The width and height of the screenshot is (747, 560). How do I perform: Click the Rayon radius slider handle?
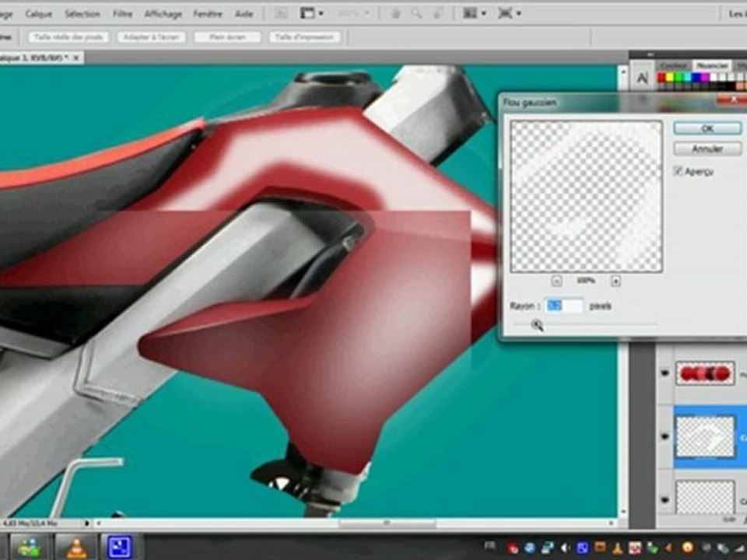537,325
